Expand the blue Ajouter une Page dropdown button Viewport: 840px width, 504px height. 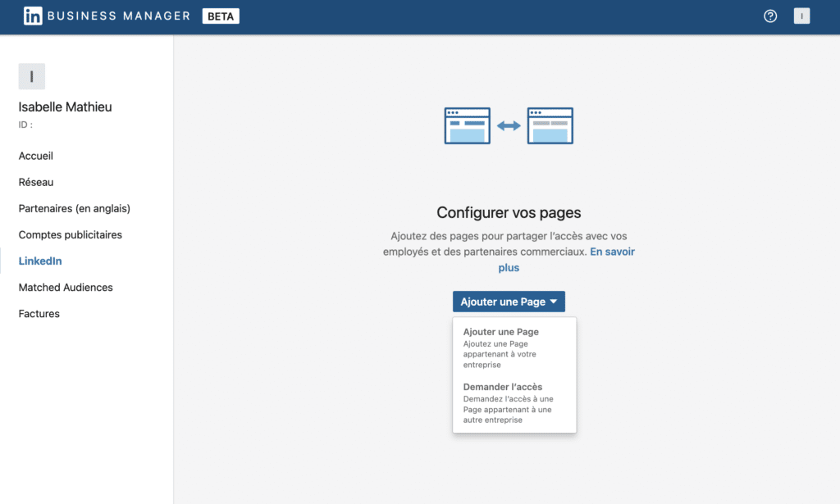[509, 302]
